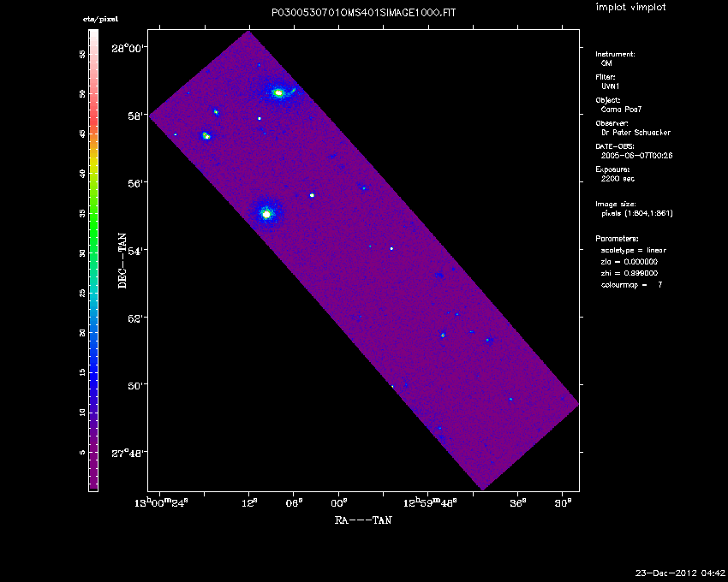
Task: Click the vertical colour scale bar
Action: click(93, 260)
